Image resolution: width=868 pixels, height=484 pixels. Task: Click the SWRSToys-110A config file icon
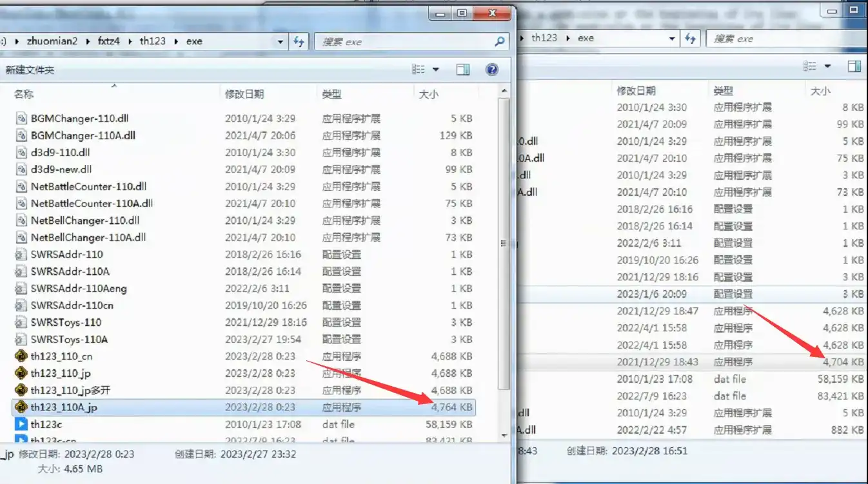coord(21,339)
